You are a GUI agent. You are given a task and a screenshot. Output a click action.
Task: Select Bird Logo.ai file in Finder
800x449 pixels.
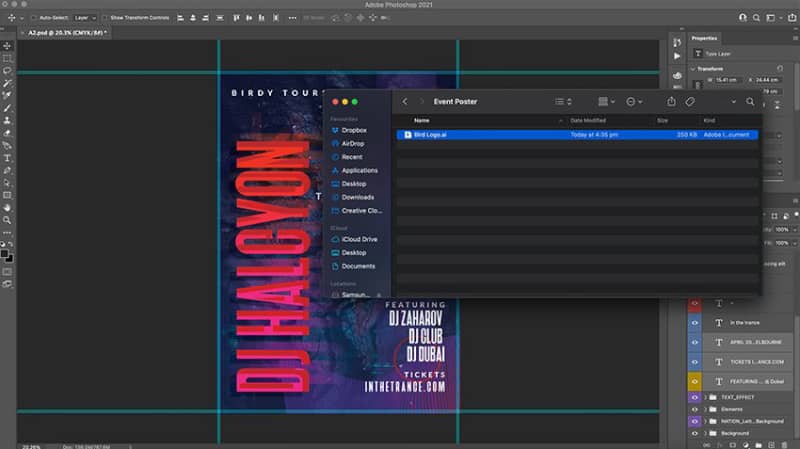coord(578,135)
